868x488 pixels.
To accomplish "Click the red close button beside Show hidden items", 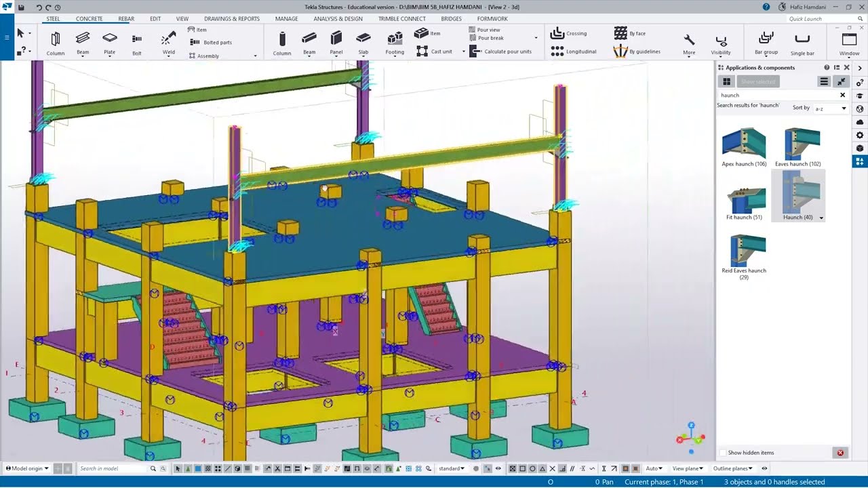I will click(840, 453).
